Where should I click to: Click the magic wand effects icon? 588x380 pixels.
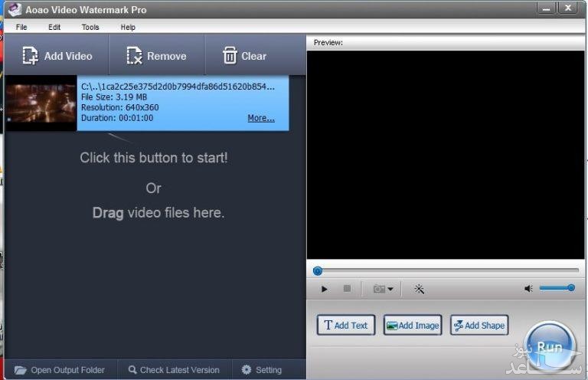point(419,289)
